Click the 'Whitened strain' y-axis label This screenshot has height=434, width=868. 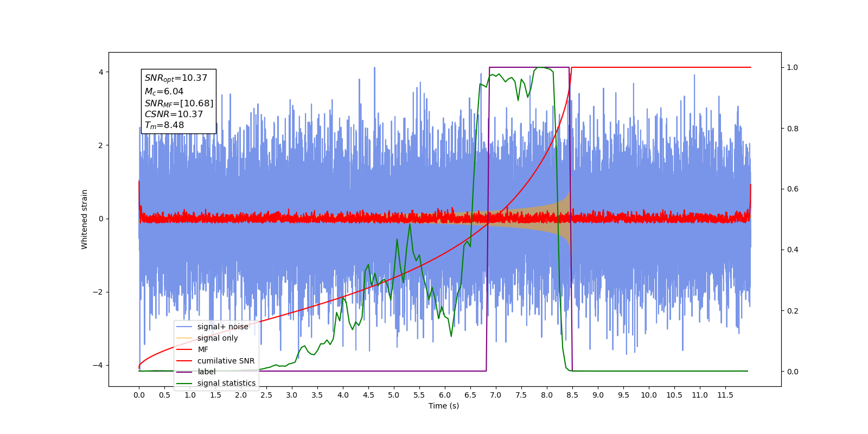[85, 219]
